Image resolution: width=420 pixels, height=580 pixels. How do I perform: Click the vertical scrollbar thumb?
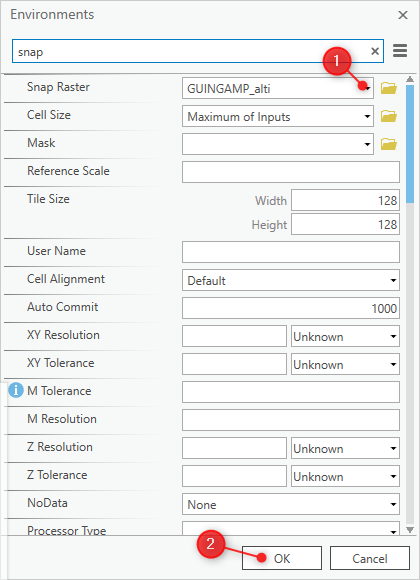tap(410, 144)
